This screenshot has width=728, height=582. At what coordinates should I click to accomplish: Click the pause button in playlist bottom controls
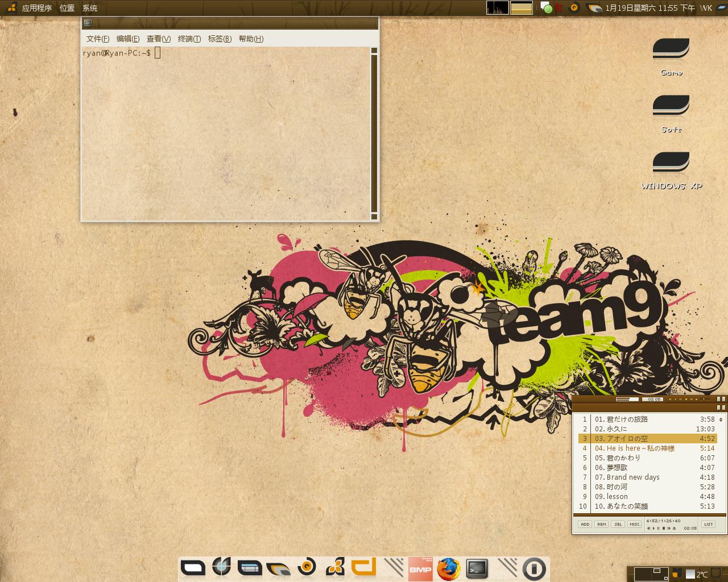658,528
